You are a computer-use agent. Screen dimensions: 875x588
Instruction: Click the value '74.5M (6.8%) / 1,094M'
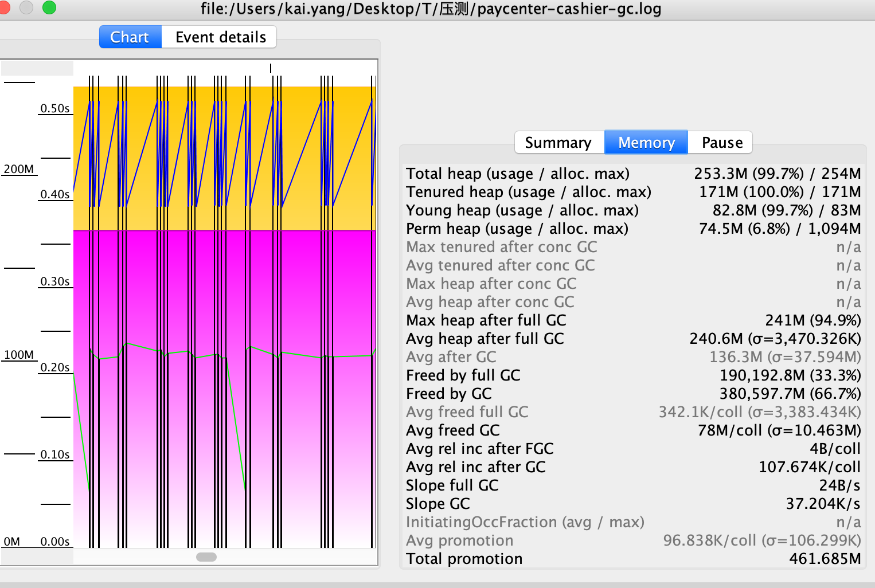[x=780, y=229]
